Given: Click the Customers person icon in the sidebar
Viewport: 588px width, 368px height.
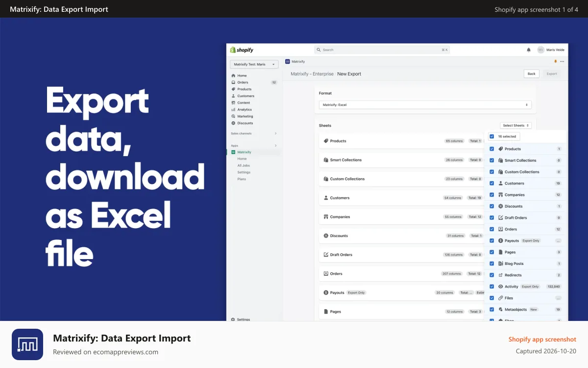Looking at the screenshot, I should pyautogui.click(x=233, y=96).
